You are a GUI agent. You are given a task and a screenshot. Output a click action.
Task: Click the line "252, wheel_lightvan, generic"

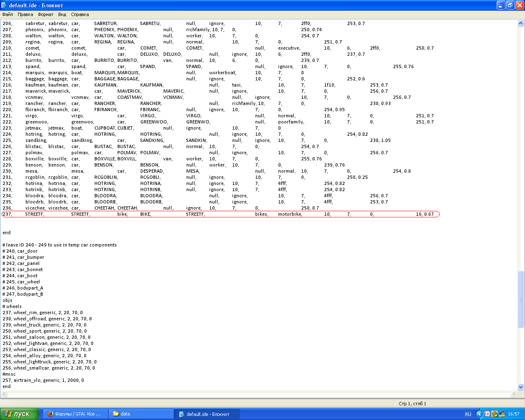pos(48,343)
